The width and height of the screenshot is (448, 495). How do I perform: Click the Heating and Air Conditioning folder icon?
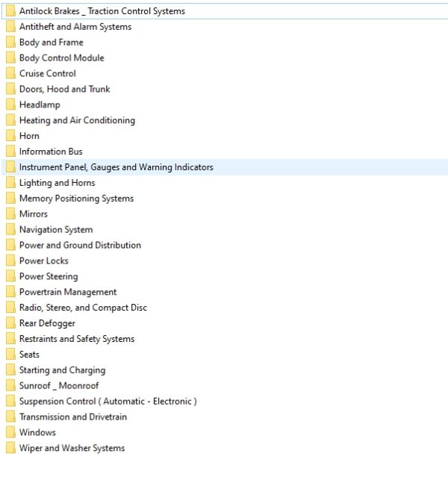(x=10, y=120)
